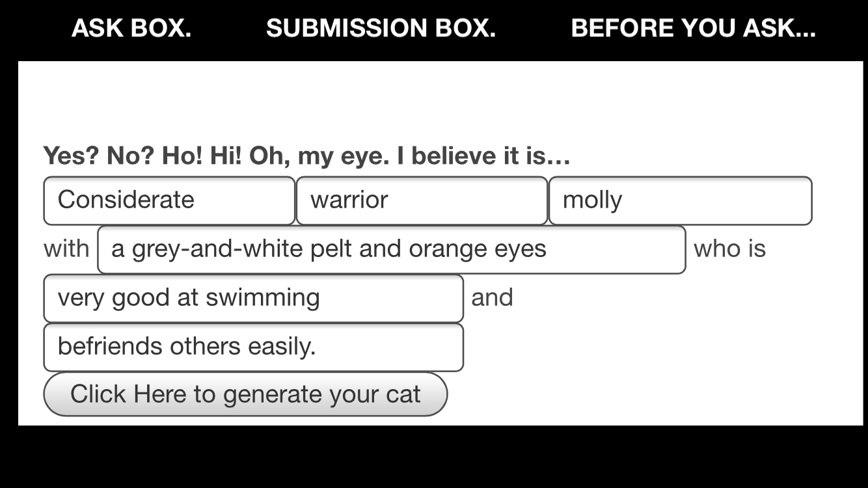Focus the cat's gender text box

(x=680, y=200)
